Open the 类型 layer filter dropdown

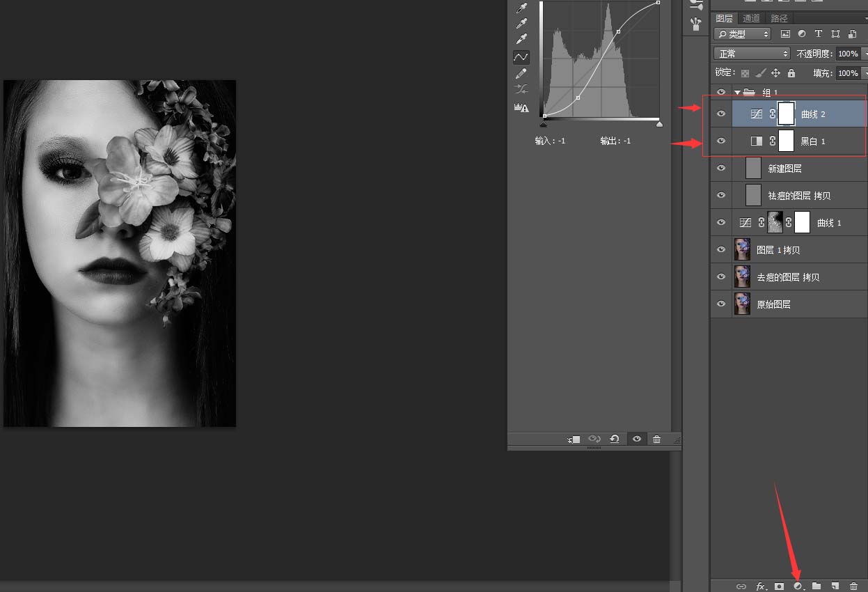[x=743, y=33]
